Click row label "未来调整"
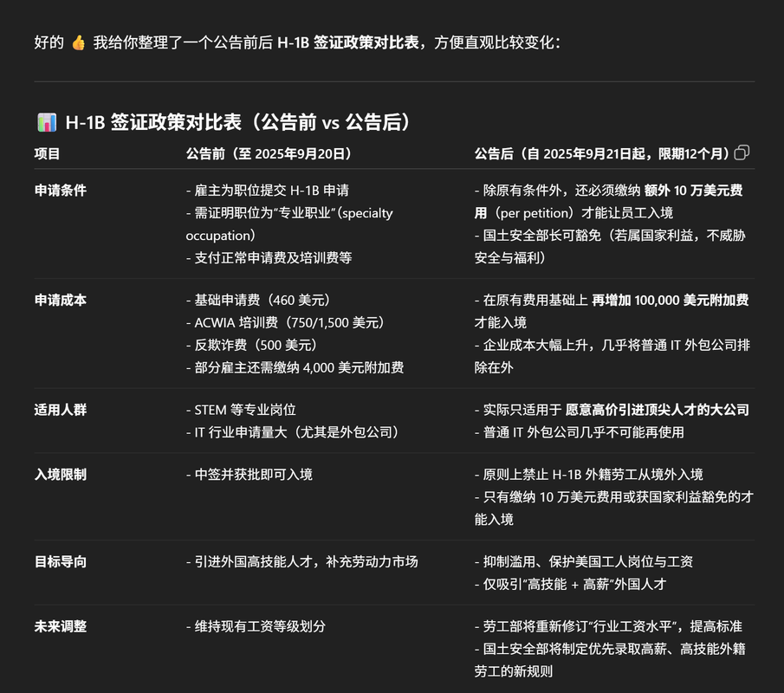Image resolution: width=784 pixels, height=693 pixels. pyautogui.click(x=60, y=626)
